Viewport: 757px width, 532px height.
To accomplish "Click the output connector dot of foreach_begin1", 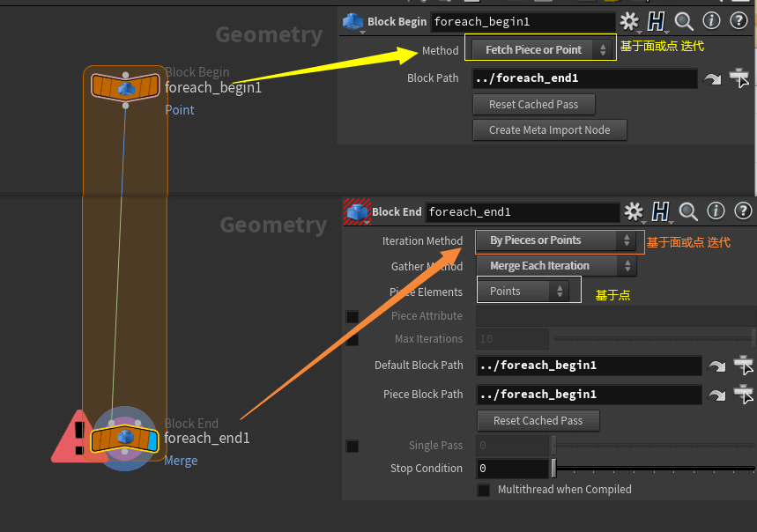I will pos(125,105).
